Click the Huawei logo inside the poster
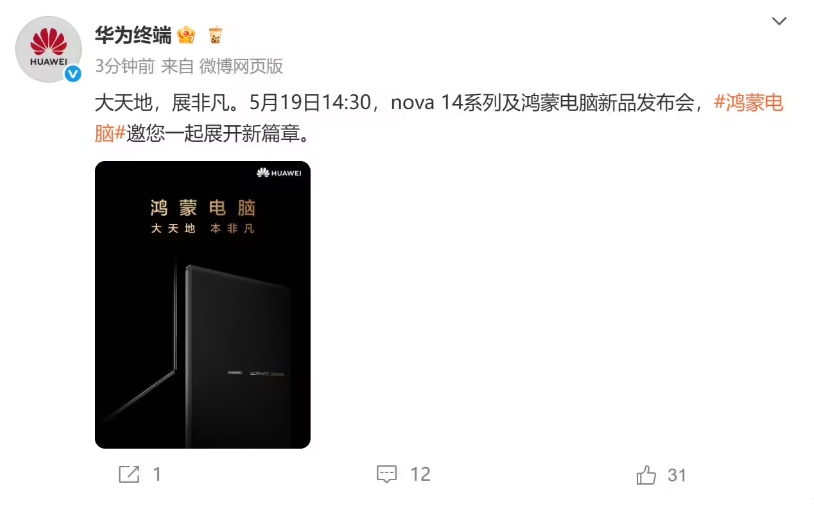814x512 pixels. tap(279, 173)
